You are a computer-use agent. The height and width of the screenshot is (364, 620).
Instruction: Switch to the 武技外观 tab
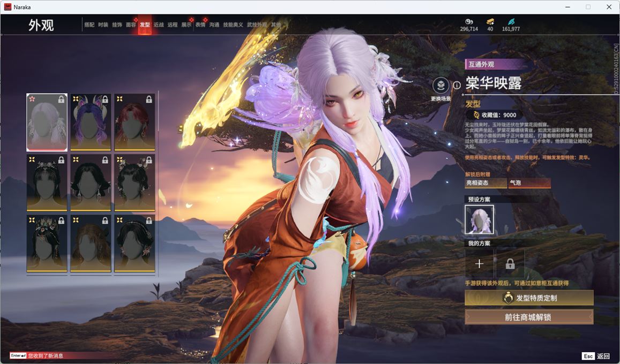[x=257, y=25]
